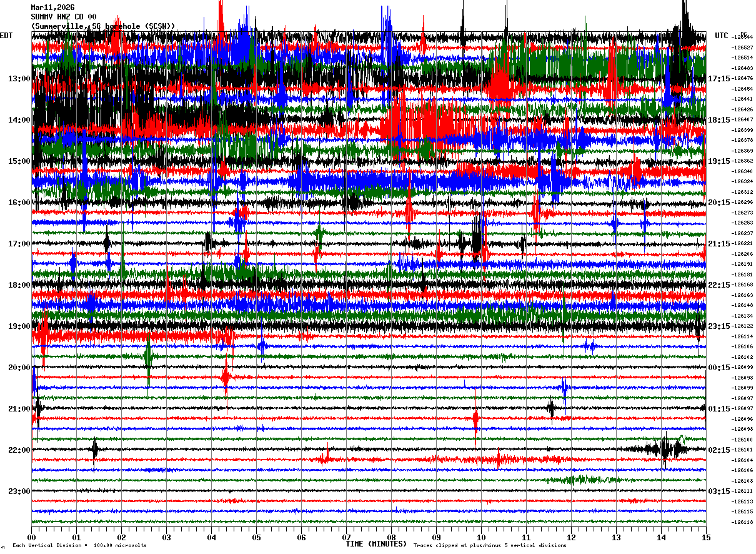Click the minute axis tick label 00
The height and width of the screenshot is (554, 756).
(x=31, y=537)
